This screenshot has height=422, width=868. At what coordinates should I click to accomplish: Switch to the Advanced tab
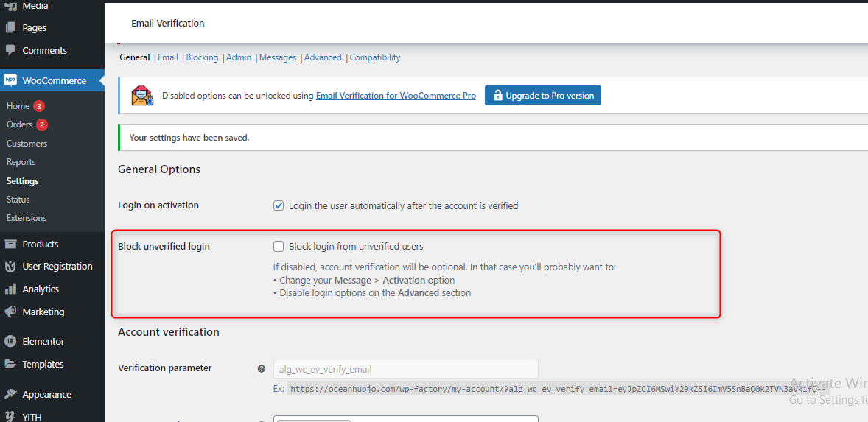coord(323,57)
